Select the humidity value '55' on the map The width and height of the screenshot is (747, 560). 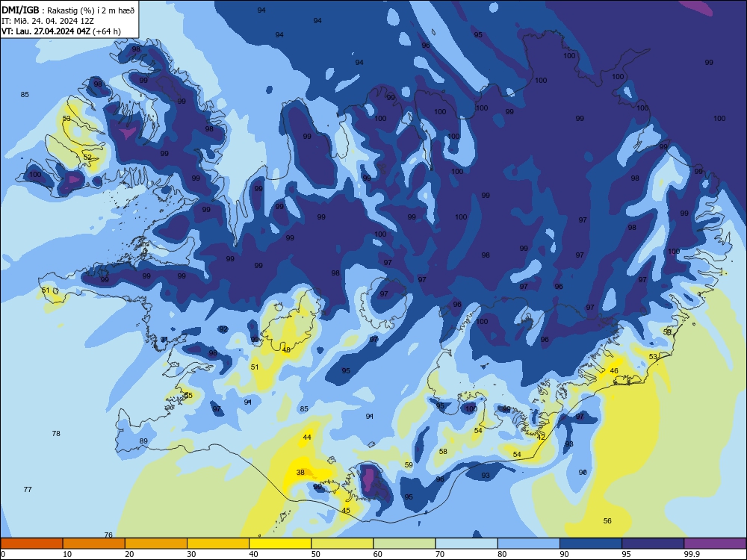pos(189,395)
